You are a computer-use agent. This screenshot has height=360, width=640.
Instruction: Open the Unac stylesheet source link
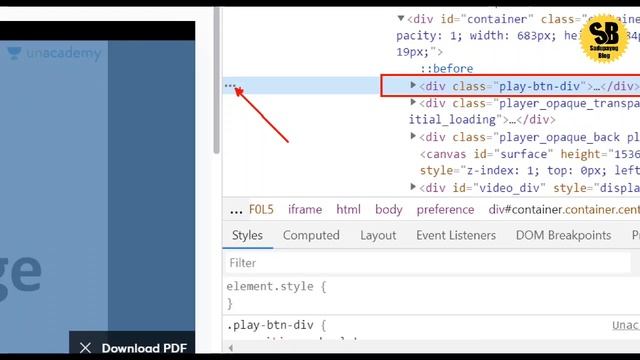(x=625, y=325)
